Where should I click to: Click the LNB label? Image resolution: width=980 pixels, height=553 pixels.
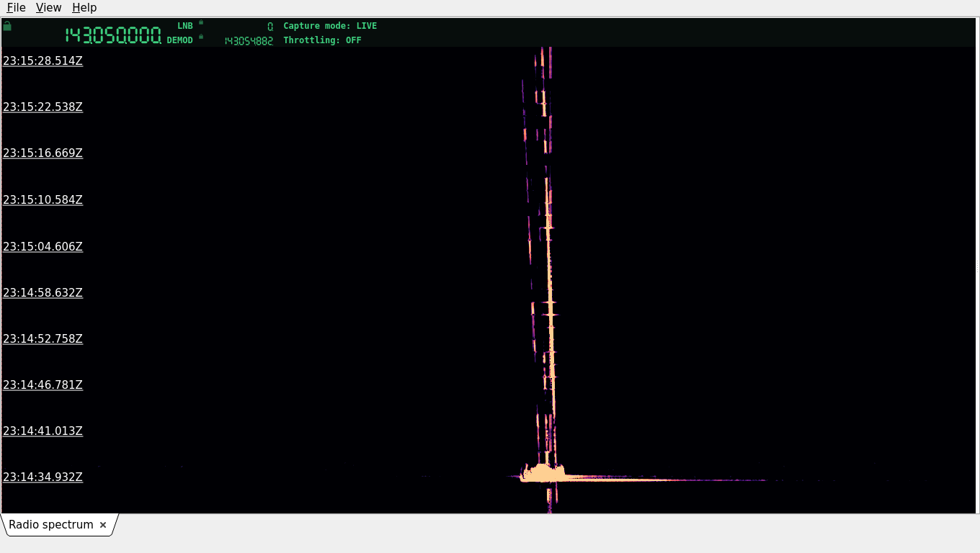pos(185,26)
